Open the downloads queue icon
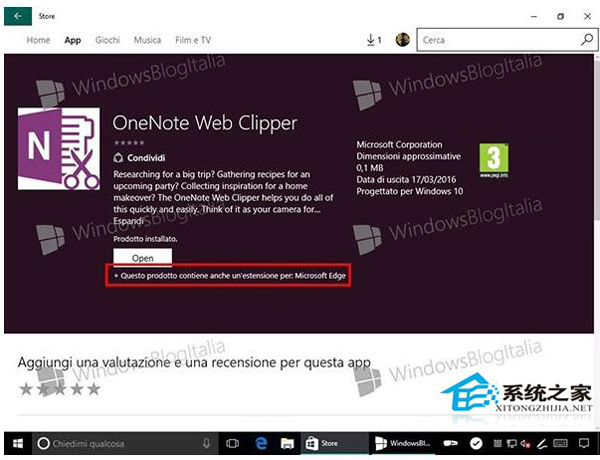Screen dimensions: 600x460 [374, 40]
